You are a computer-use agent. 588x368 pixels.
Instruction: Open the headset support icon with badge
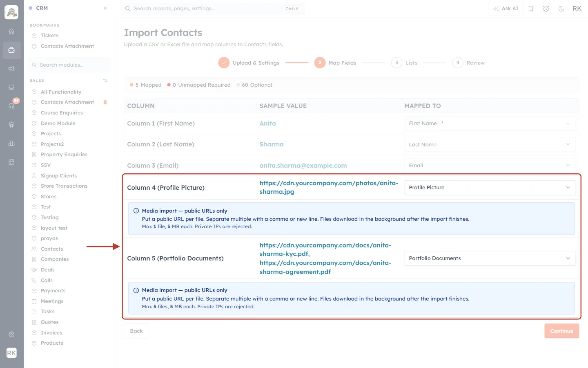click(11, 106)
